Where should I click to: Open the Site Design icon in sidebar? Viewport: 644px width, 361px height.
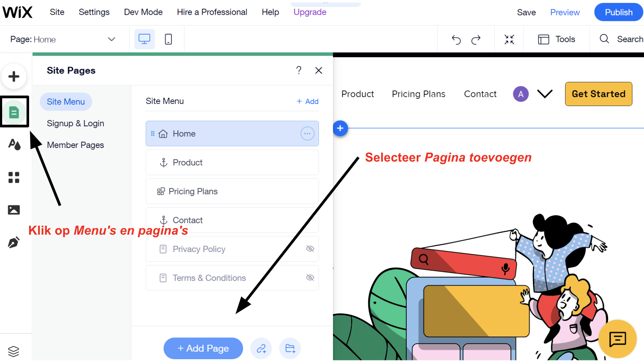[14, 145]
